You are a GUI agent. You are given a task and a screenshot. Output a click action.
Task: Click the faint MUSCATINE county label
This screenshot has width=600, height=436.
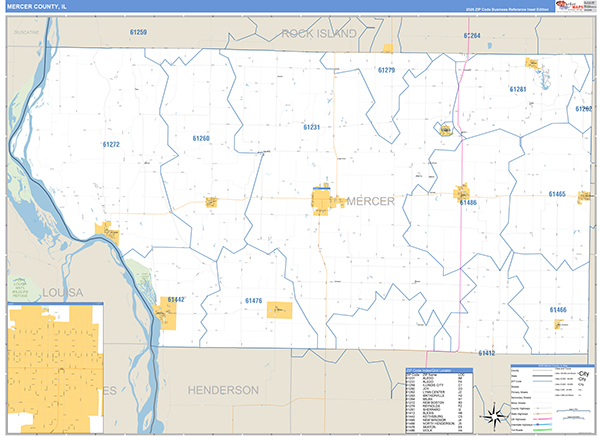(26, 33)
